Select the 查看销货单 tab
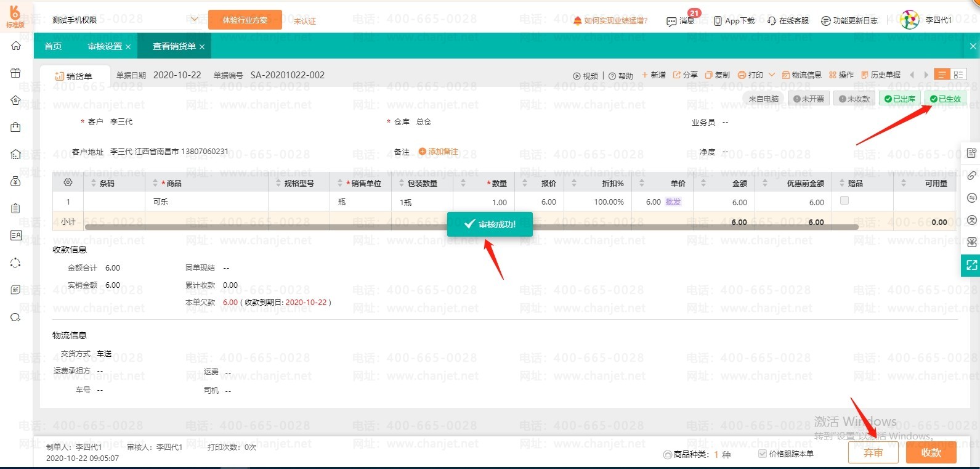Image resolution: width=980 pixels, height=469 pixels. click(x=174, y=46)
